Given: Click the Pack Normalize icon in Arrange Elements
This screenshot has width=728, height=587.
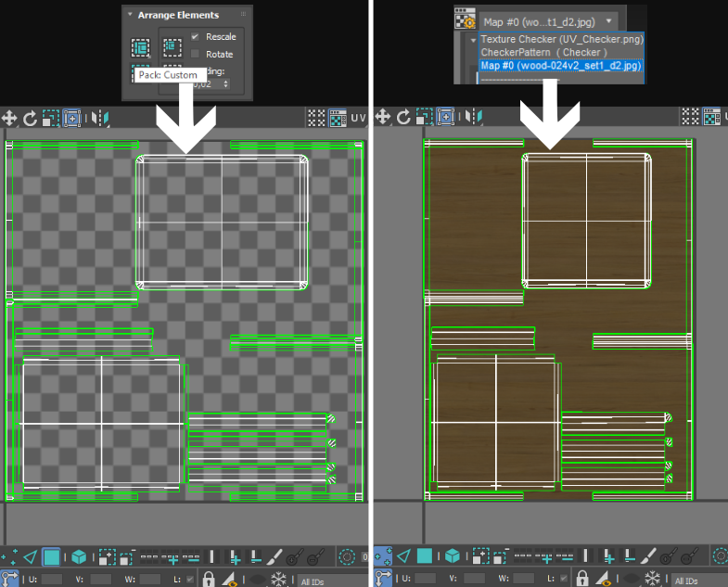Looking at the screenshot, I should click(x=172, y=46).
